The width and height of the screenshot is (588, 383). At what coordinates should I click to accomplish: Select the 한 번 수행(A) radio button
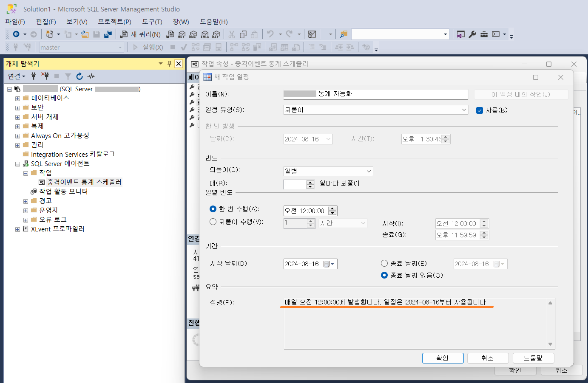point(213,209)
